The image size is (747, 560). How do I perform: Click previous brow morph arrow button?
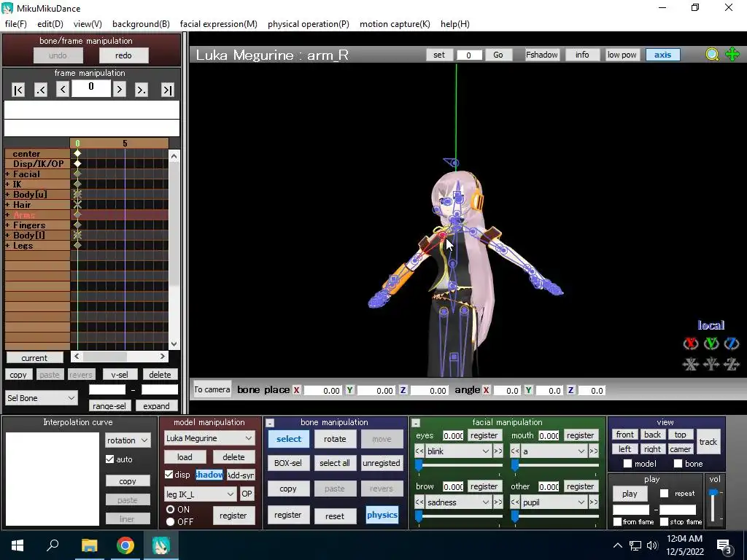pyautogui.click(x=419, y=502)
